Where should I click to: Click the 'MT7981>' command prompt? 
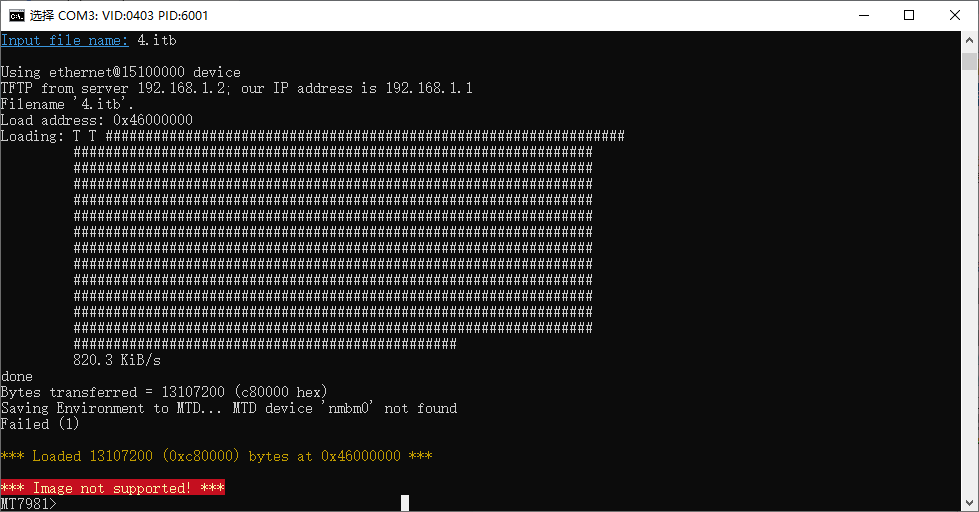tap(29, 503)
